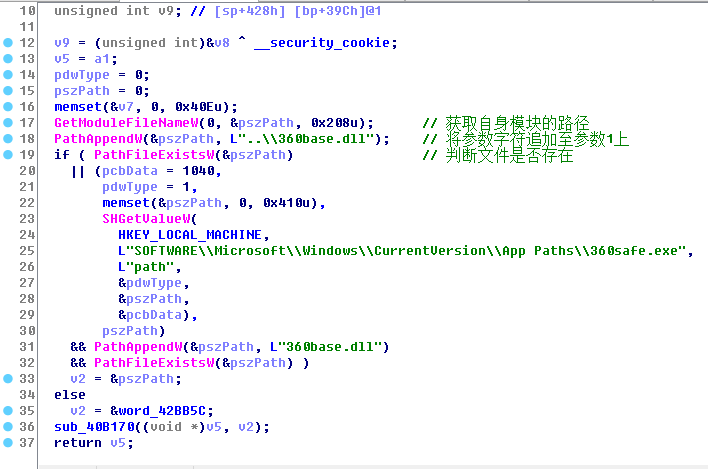Select PathAppendW on line 18
Viewport: 708px width, 469px height.
click(x=98, y=139)
